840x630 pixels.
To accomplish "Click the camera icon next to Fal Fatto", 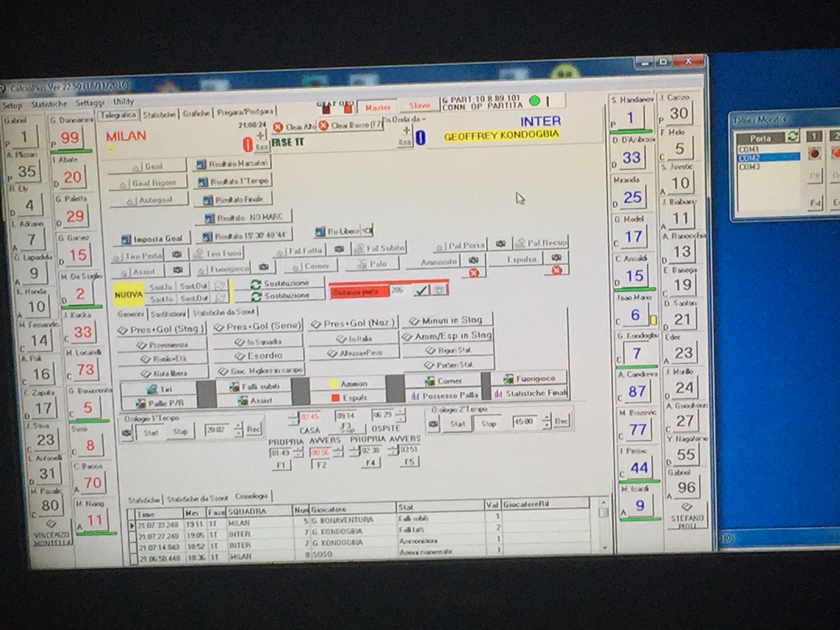I will point(339,249).
